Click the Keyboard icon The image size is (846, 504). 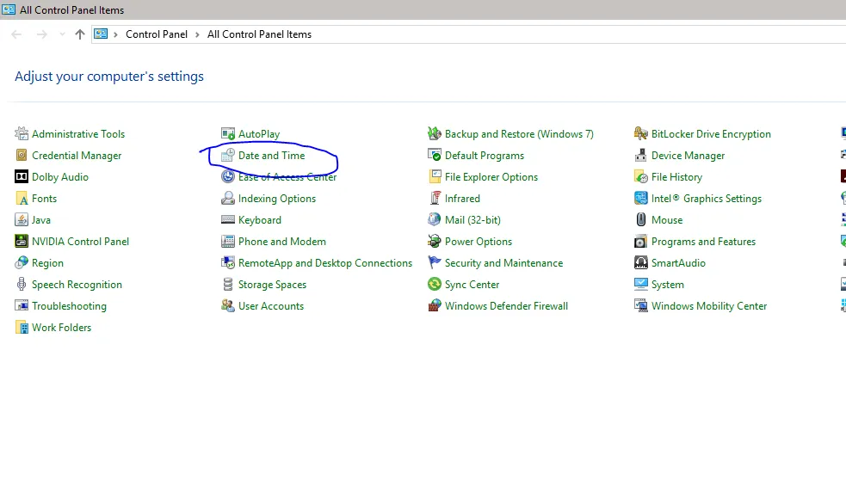228,220
